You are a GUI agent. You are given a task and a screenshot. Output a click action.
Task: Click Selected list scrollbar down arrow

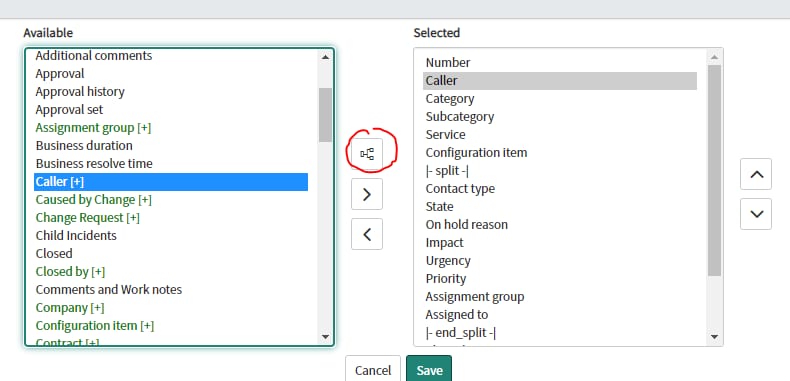(x=714, y=337)
